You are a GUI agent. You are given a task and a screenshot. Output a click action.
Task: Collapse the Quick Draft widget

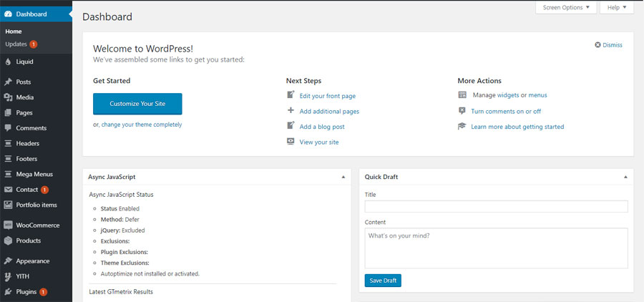pos(625,177)
